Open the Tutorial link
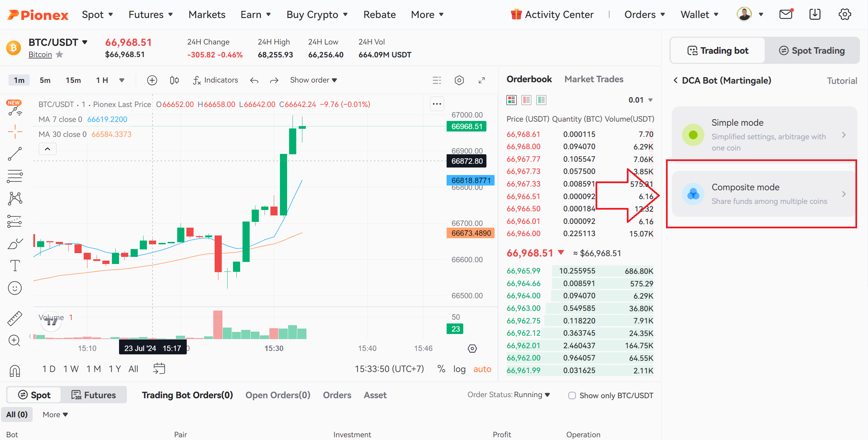This screenshot has width=868, height=440. pyautogui.click(x=842, y=81)
